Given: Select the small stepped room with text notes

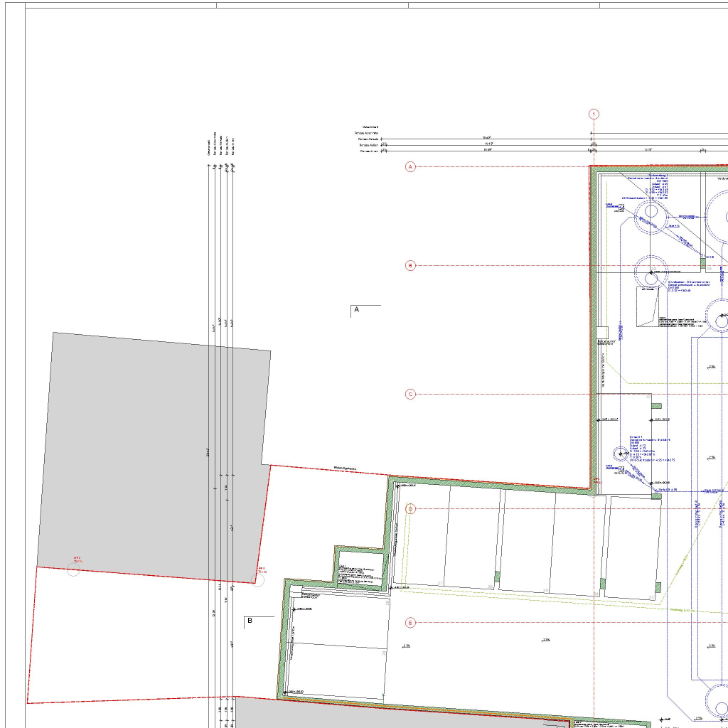Looking at the screenshot, I should [360, 567].
